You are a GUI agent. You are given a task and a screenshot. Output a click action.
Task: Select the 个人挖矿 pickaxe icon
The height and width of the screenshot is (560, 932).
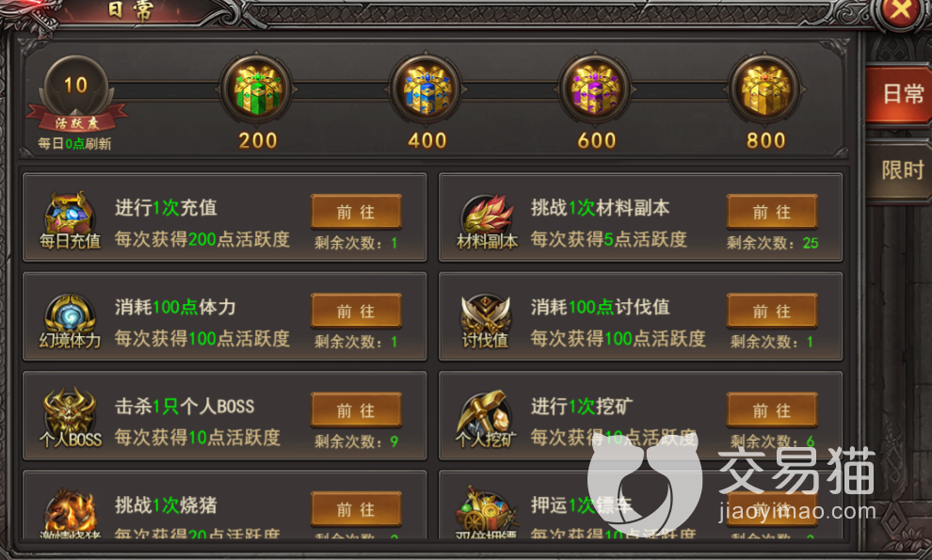(x=485, y=411)
